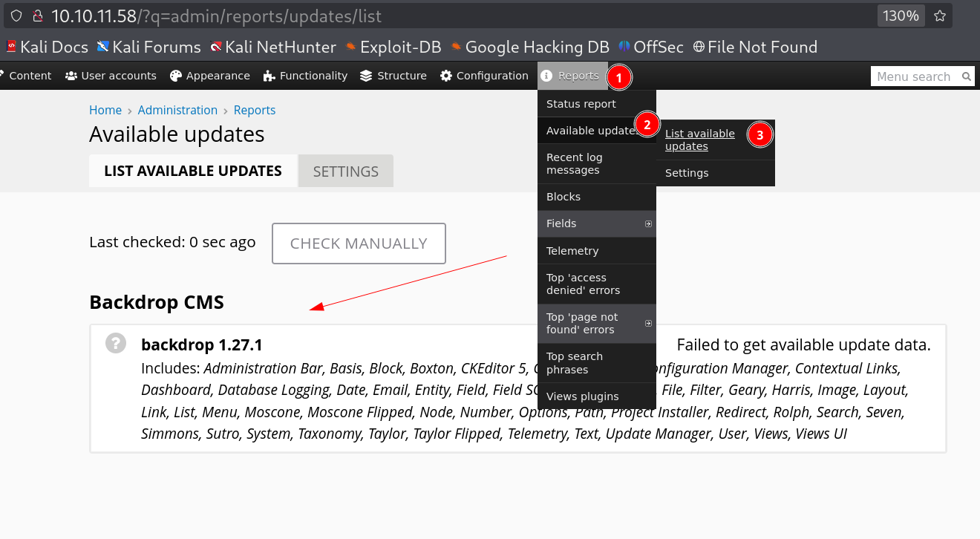Click the Structure layers icon
Image resolution: width=980 pixels, height=539 pixels.
point(366,76)
